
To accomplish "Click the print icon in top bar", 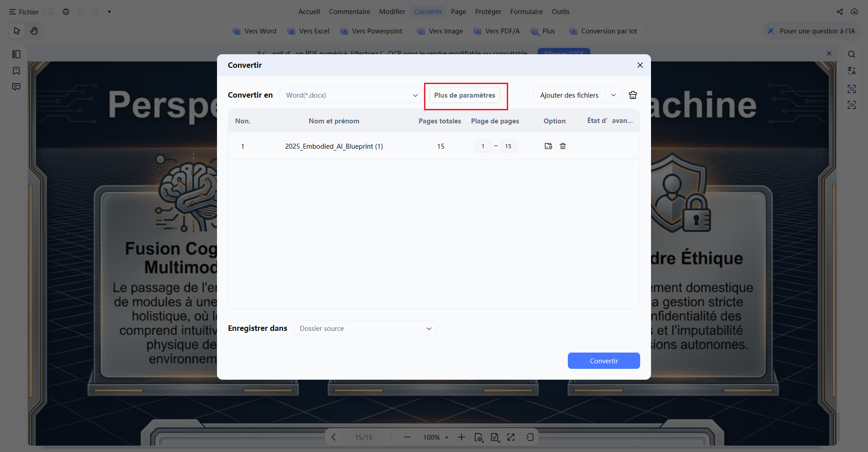I will pyautogui.click(x=66, y=12).
